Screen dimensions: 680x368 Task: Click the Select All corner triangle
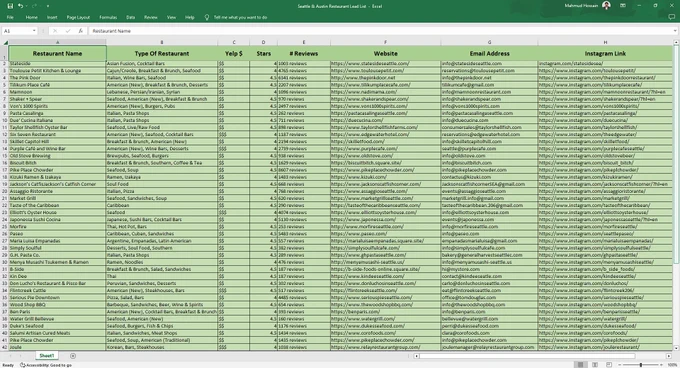point(5,42)
